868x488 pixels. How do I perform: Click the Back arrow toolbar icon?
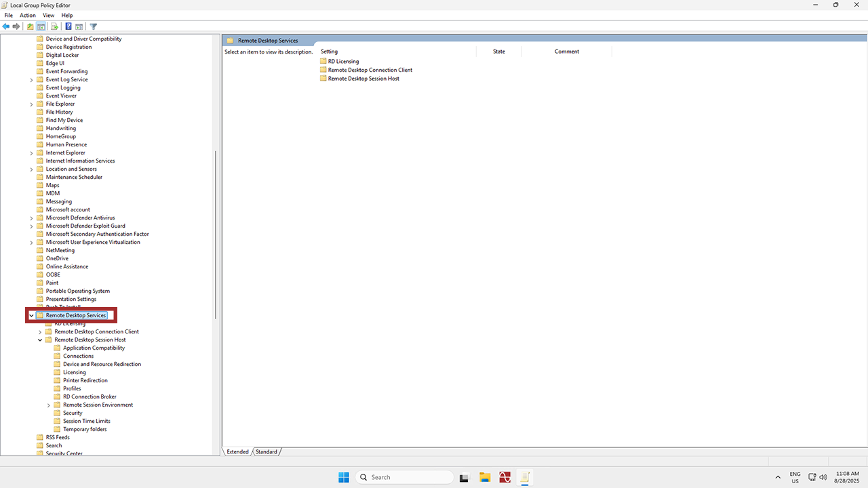6,26
